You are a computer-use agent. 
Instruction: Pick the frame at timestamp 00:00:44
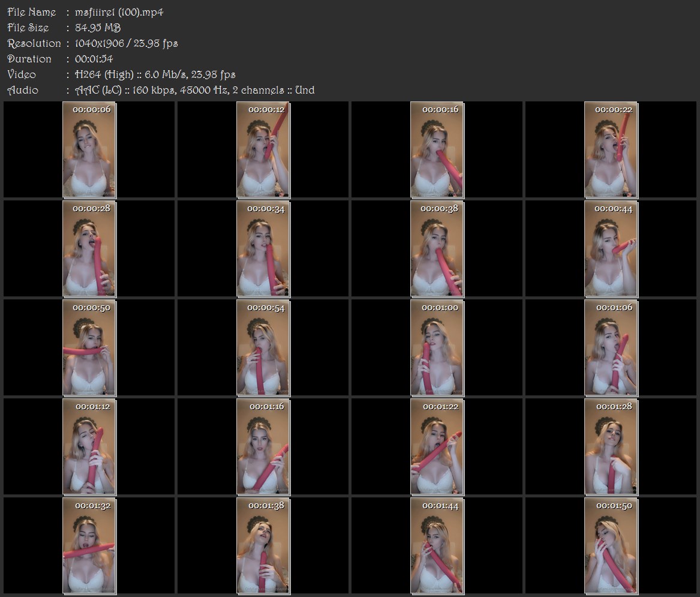click(611, 249)
